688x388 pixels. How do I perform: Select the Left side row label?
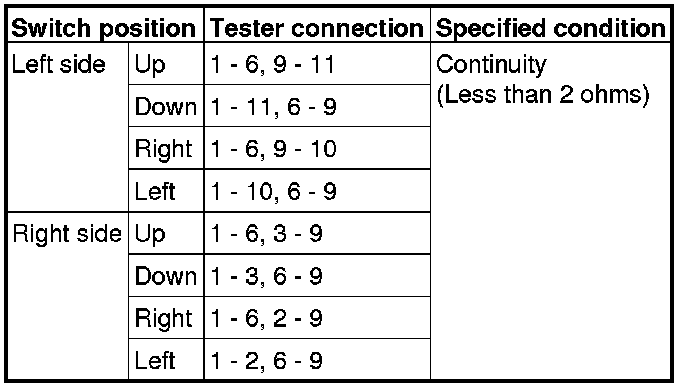[x=59, y=65]
